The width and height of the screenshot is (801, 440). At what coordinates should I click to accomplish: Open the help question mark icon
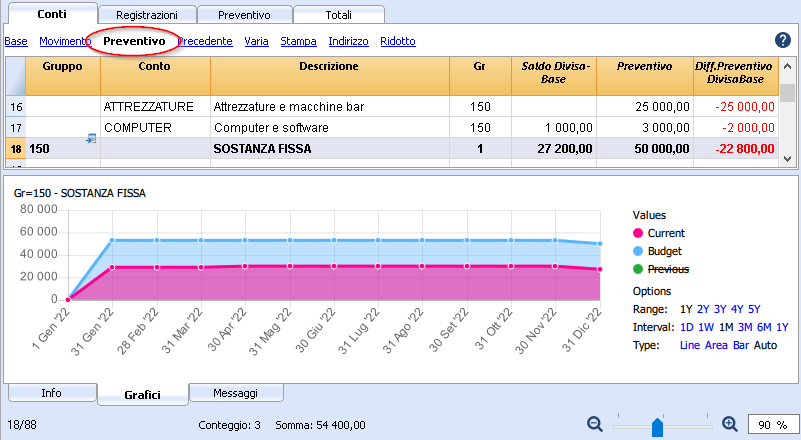[782, 40]
